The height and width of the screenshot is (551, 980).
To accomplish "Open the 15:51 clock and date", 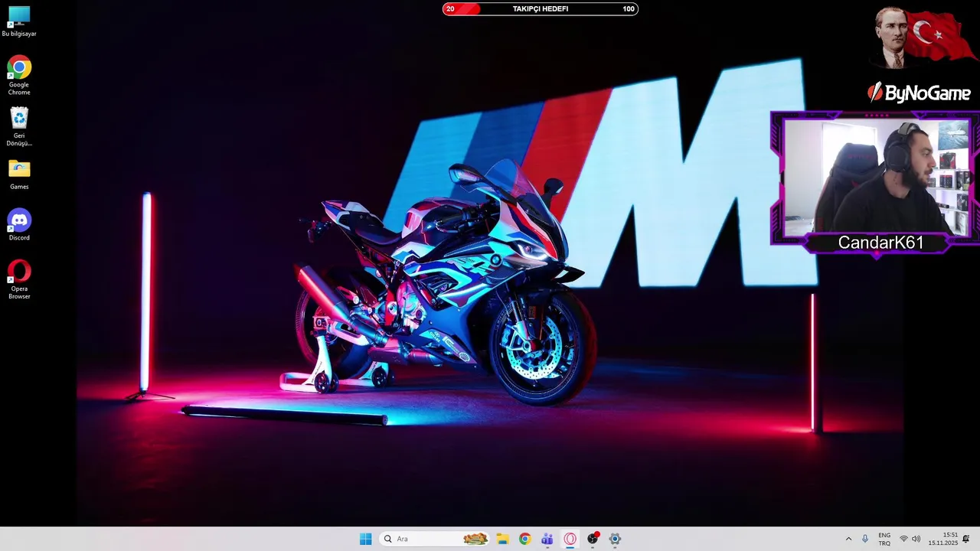I will (x=943, y=539).
